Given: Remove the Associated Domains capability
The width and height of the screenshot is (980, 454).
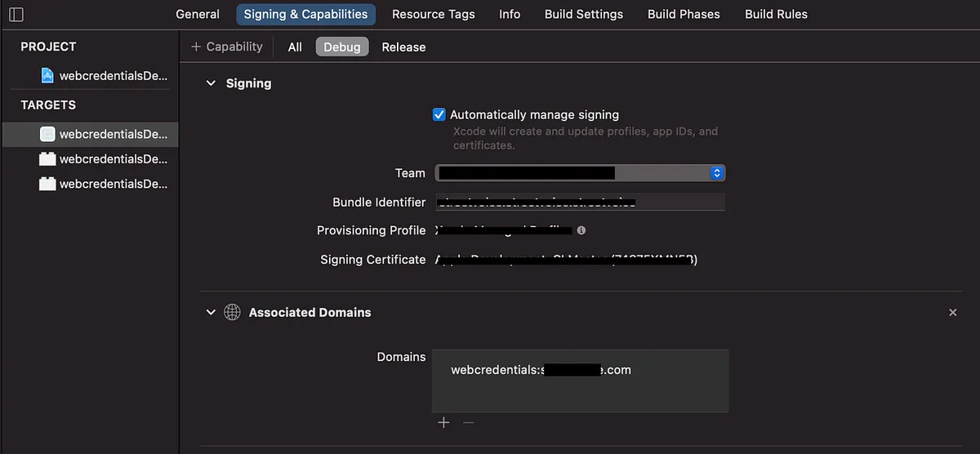Looking at the screenshot, I should click(x=952, y=313).
